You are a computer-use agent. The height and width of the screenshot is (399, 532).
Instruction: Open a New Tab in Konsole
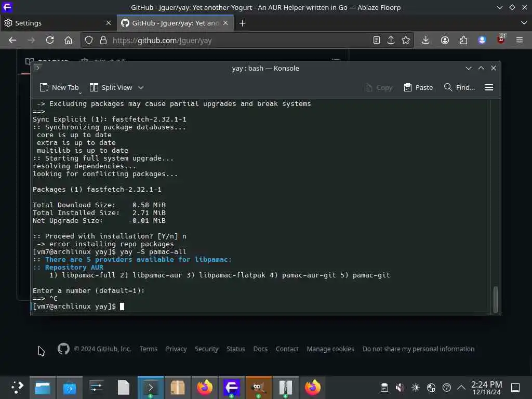tap(59, 87)
